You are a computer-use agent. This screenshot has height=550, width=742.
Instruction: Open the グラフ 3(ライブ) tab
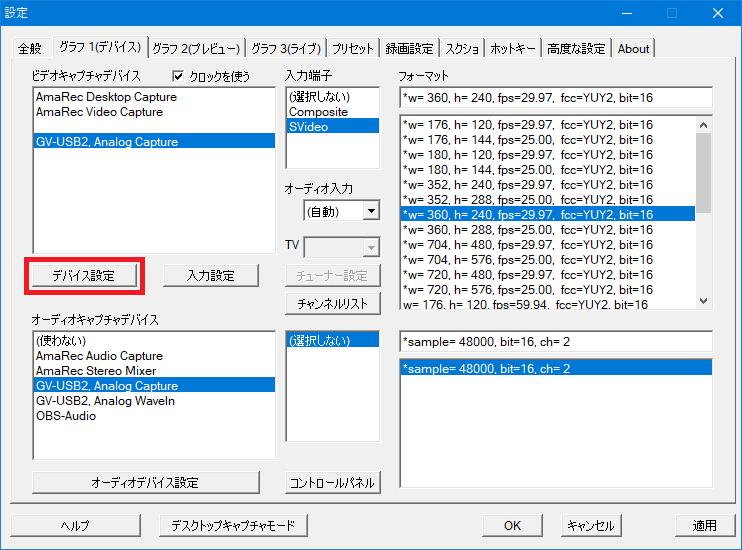pos(285,48)
